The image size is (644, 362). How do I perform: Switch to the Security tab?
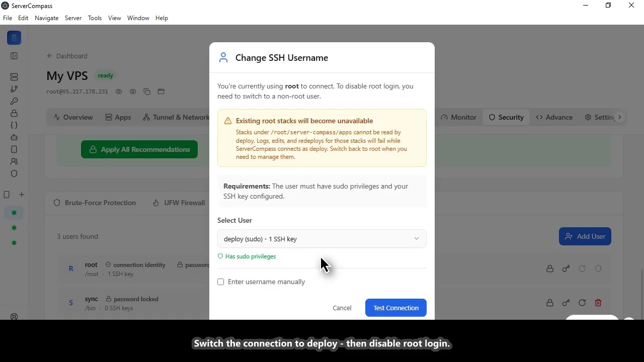coord(506,117)
